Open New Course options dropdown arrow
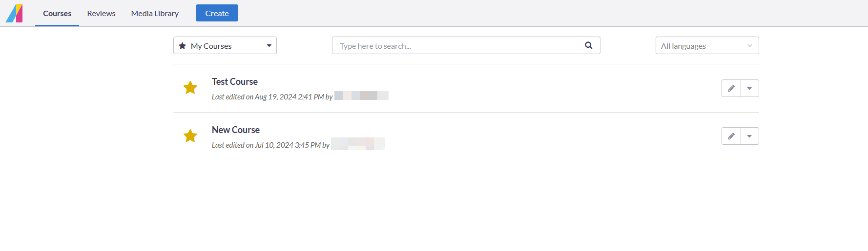 click(x=749, y=136)
